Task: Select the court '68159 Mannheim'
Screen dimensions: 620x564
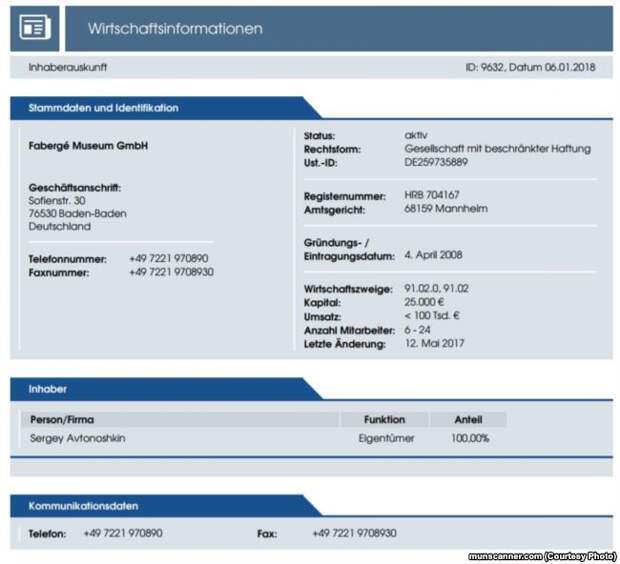Action: click(x=446, y=208)
